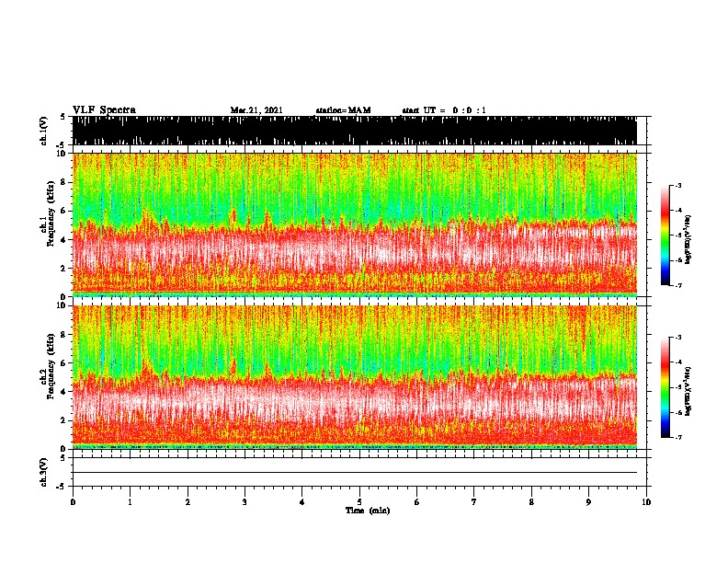The height and width of the screenshot is (563, 728).
Task: Click the 'Time (min)' x-axis label
Action: click(368, 511)
